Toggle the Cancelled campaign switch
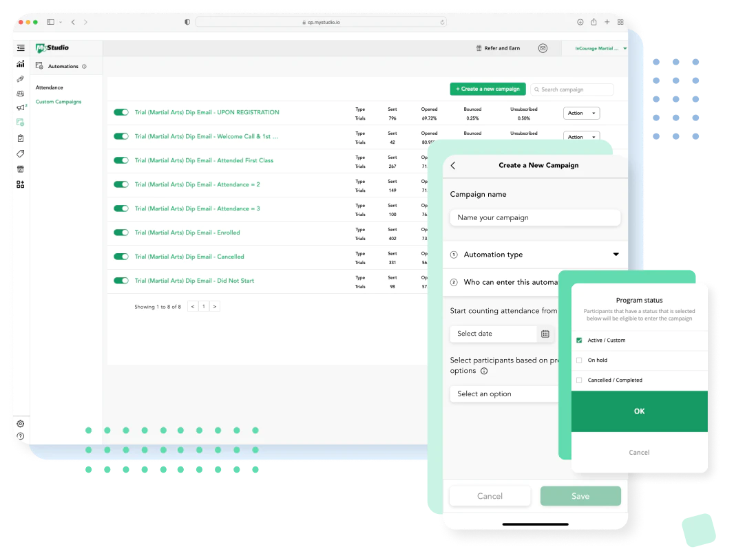The height and width of the screenshot is (560, 734). [x=121, y=257]
